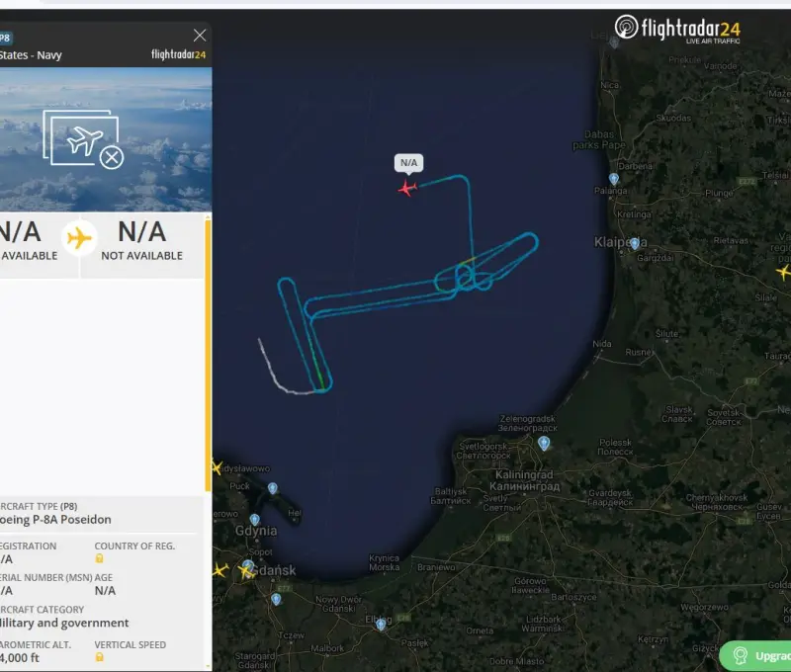Click the N/A callout label above aircraft

pyautogui.click(x=408, y=162)
